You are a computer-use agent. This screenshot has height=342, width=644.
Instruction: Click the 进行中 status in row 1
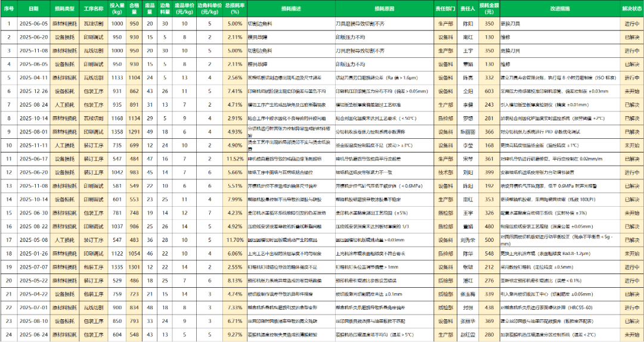pyautogui.click(x=632, y=24)
